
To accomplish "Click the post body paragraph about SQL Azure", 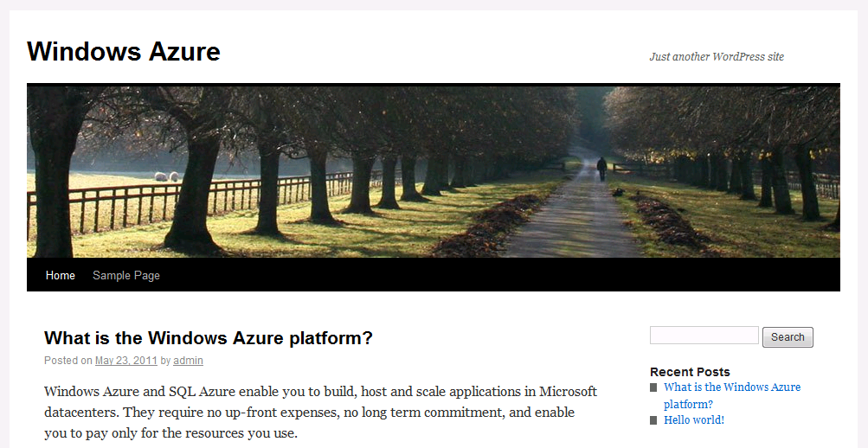I will tap(320, 412).
